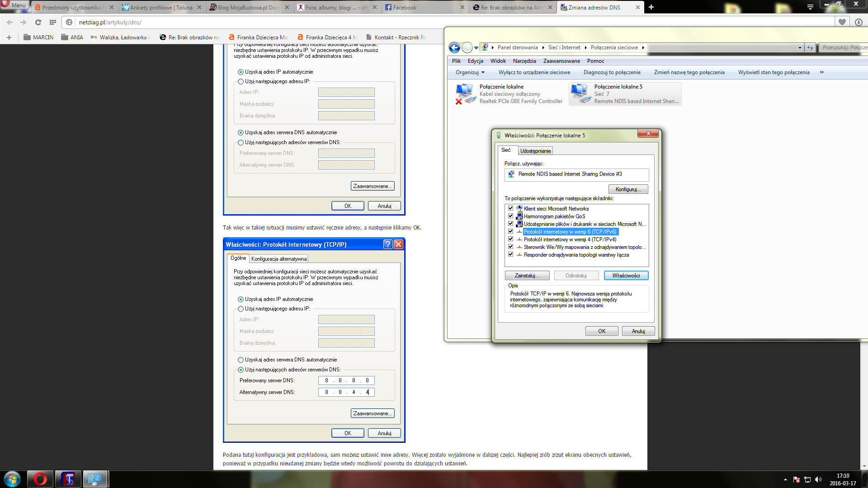
Task: Click the heart bookmark icon in address bar
Action: 842,22
